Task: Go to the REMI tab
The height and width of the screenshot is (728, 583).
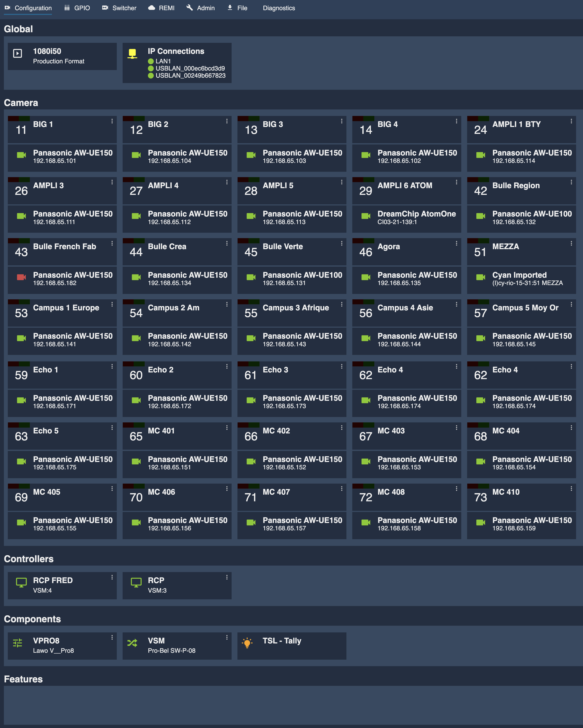Action: click(161, 8)
